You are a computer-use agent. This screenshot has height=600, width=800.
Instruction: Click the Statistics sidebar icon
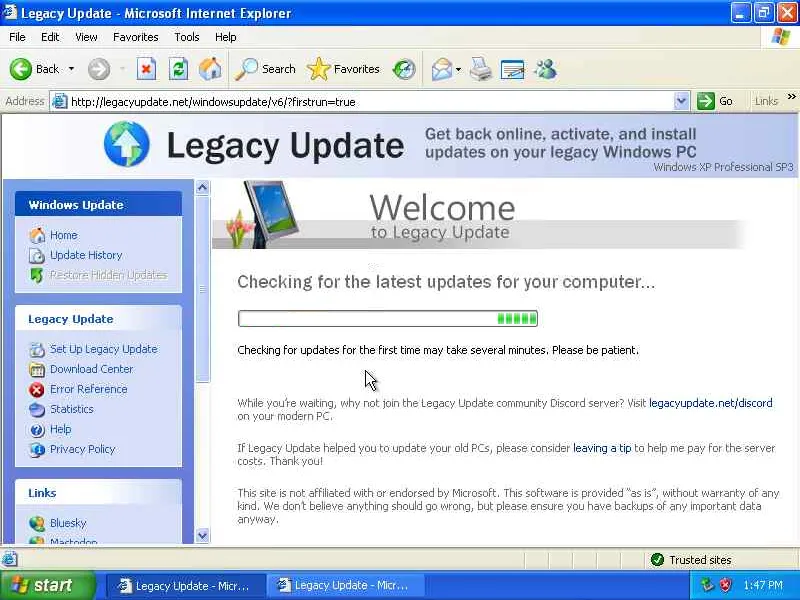[37, 410]
